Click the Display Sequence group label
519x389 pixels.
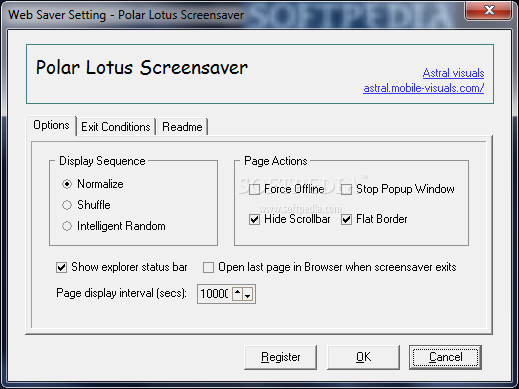click(102, 161)
